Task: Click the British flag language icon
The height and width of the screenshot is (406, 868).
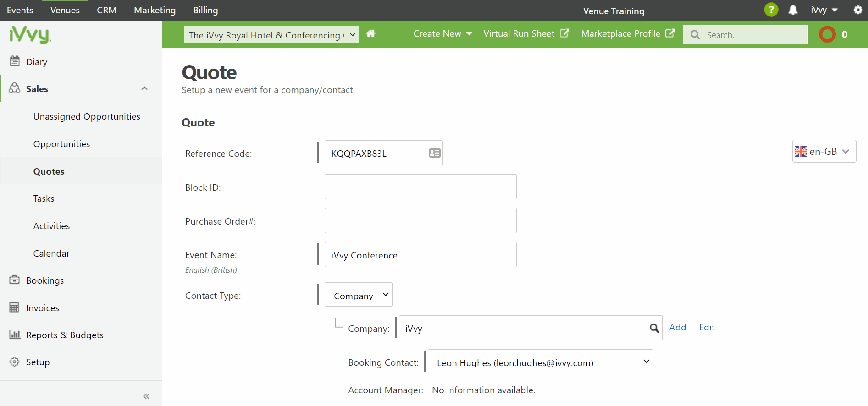Action: click(x=801, y=151)
